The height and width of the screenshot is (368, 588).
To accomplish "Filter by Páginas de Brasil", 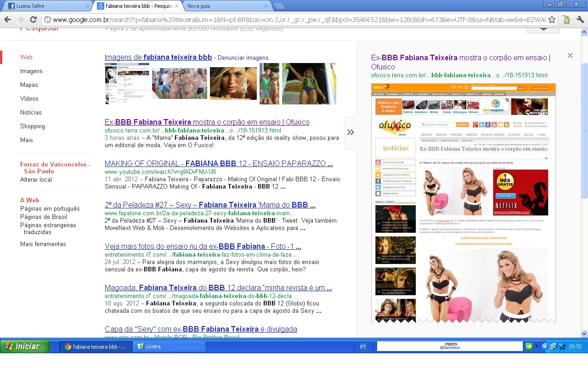I will 44,217.
